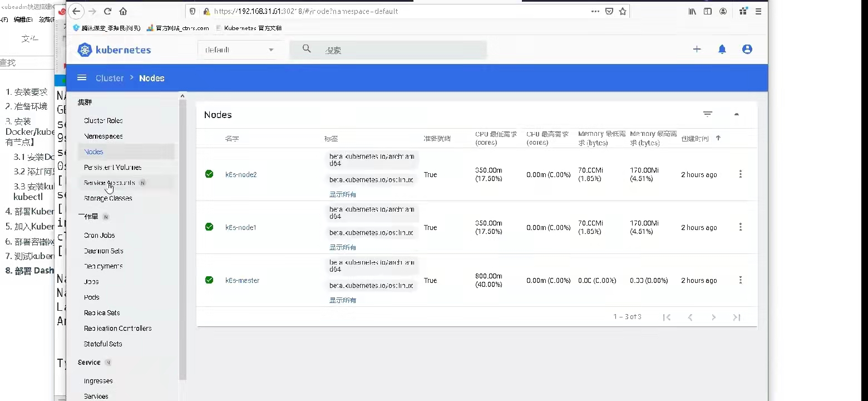
Task: Go back using the browser back arrow
Action: click(76, 11)
